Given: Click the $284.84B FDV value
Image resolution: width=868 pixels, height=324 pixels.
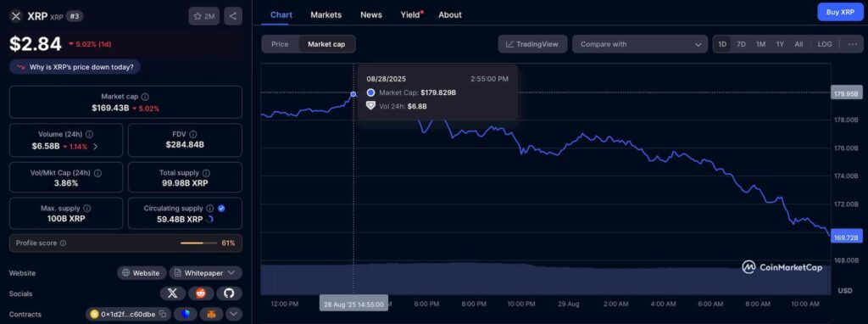Looking at the screenshot, I should (185, 144).
